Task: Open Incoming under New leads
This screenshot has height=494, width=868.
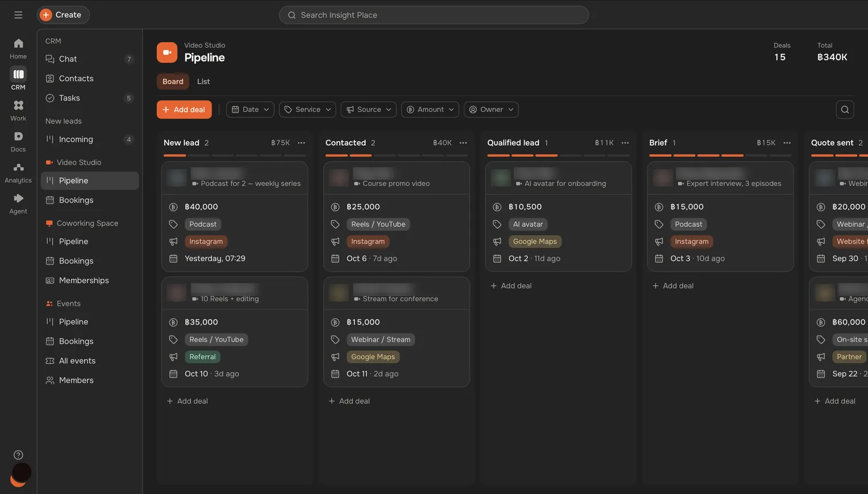Action: click(90, 139)
